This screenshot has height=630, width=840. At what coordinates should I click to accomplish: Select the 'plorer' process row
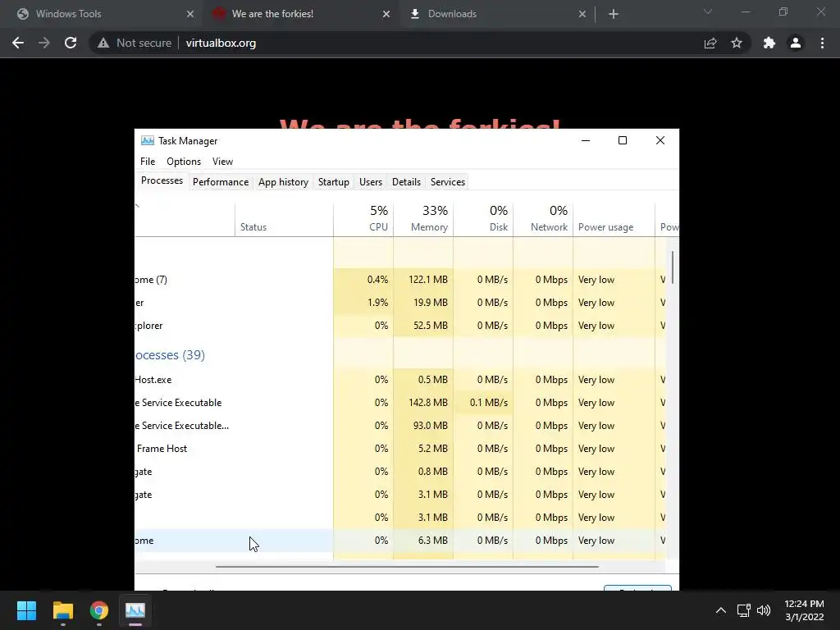point(399,326)
